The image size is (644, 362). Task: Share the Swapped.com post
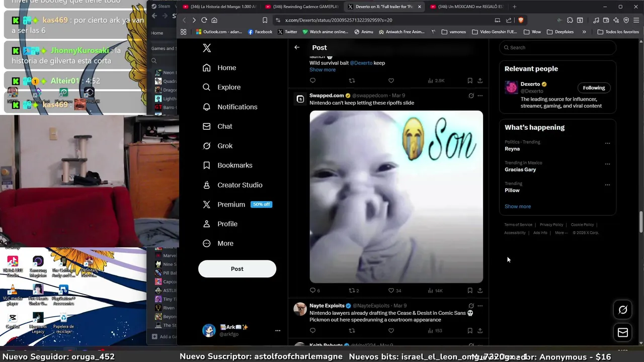pos(480,291)
